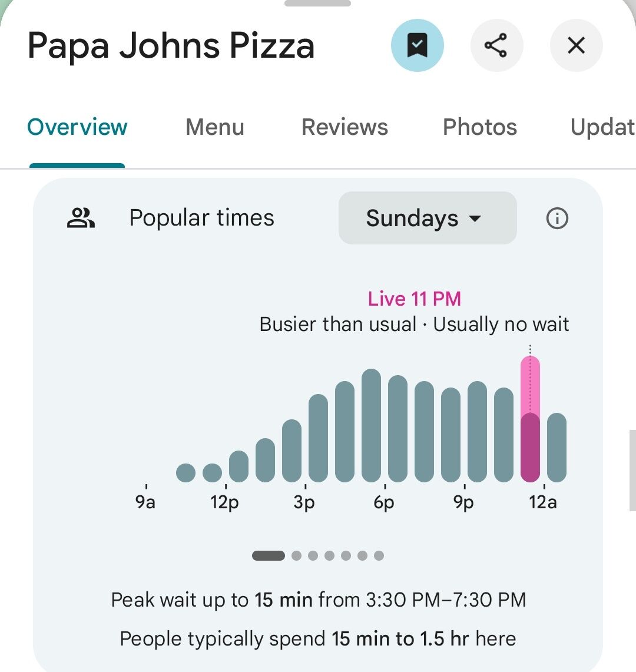Tap the tallest bar at 5 PM
636x672 pixels.
point(371,425)
